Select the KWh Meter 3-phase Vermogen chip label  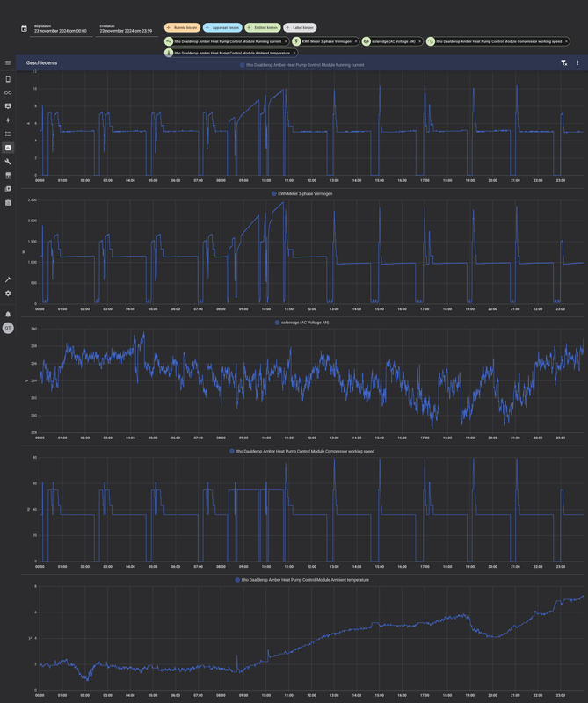[326, 41]
